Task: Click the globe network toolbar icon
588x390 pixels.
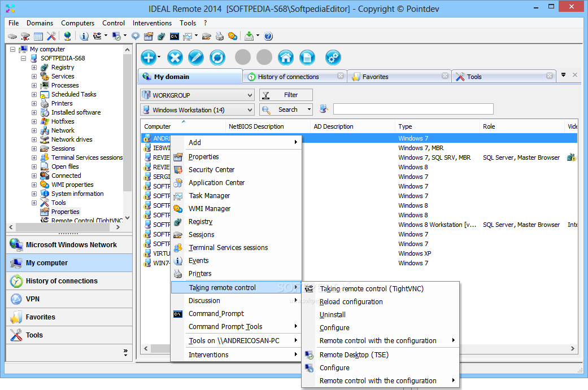Action: [x=68, y=36]
